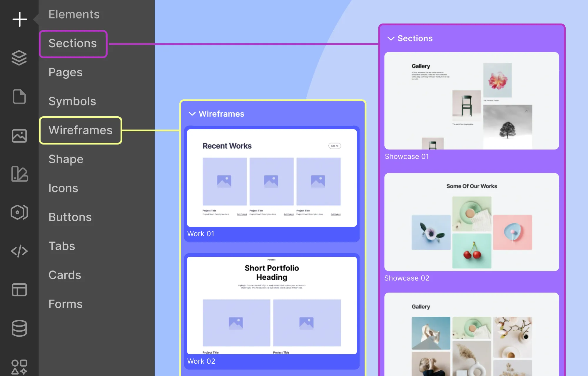Open the Media image icon
The image size is (588, 376).
[x=19, y=136]
